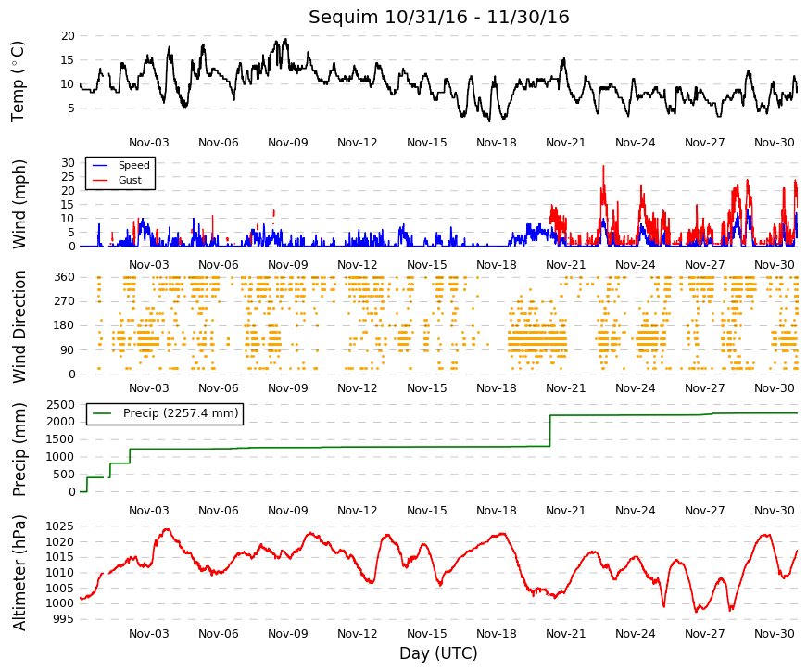Click the Precip (mm) axis label
Screen dimensions: 807x672
19,449
